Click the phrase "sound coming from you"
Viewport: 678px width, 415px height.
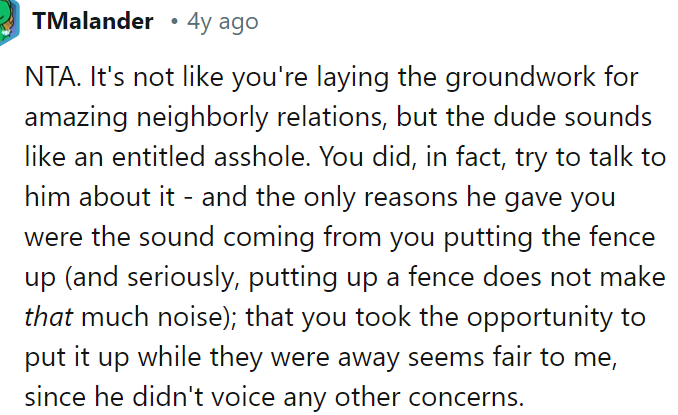[x=242, y=237]
